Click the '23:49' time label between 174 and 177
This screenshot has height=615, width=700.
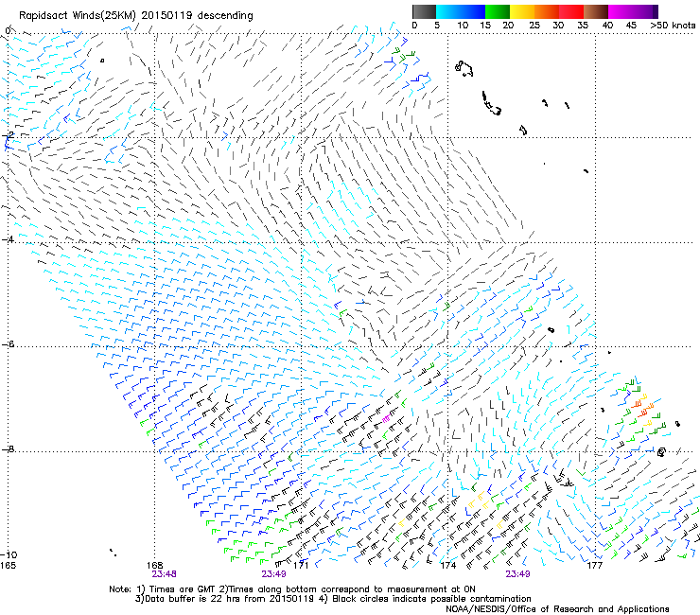(x=517, y=574)
